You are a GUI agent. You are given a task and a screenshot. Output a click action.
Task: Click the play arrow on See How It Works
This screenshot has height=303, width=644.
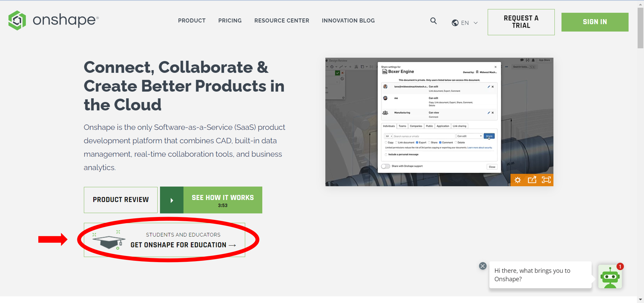pyautogui.click(x=172, y=200)
